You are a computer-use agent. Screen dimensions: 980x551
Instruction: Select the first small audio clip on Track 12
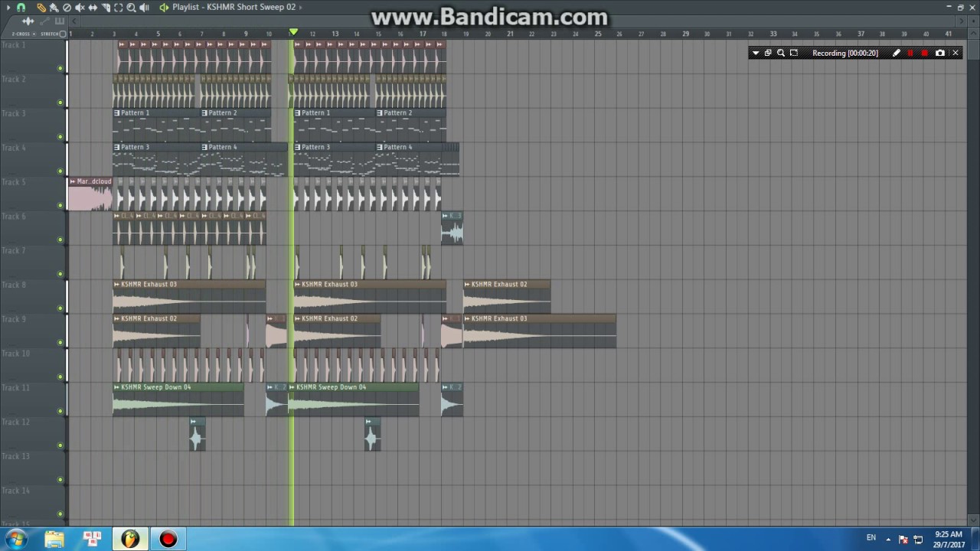point(197,434)
